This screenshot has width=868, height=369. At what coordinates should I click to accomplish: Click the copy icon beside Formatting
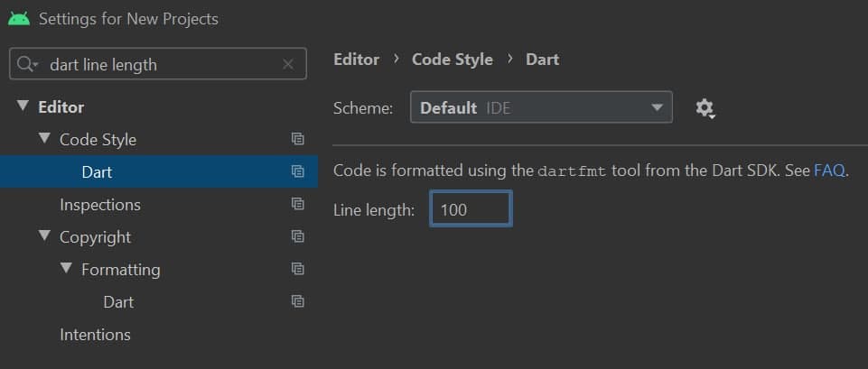(297, 270)
